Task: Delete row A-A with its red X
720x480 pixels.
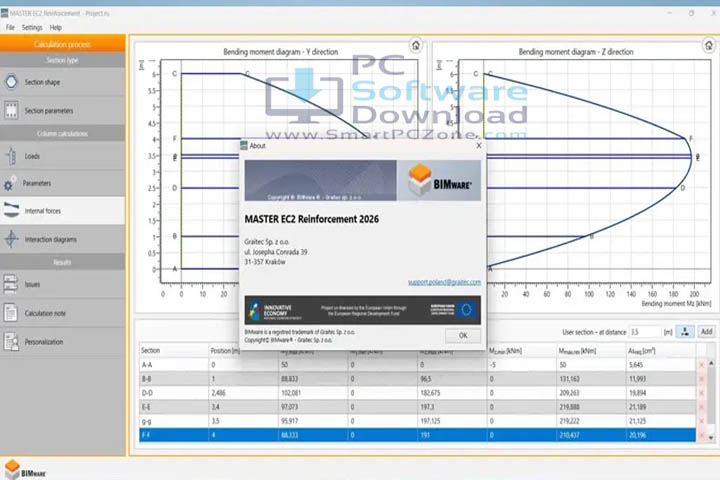Action: click(701, 365)
